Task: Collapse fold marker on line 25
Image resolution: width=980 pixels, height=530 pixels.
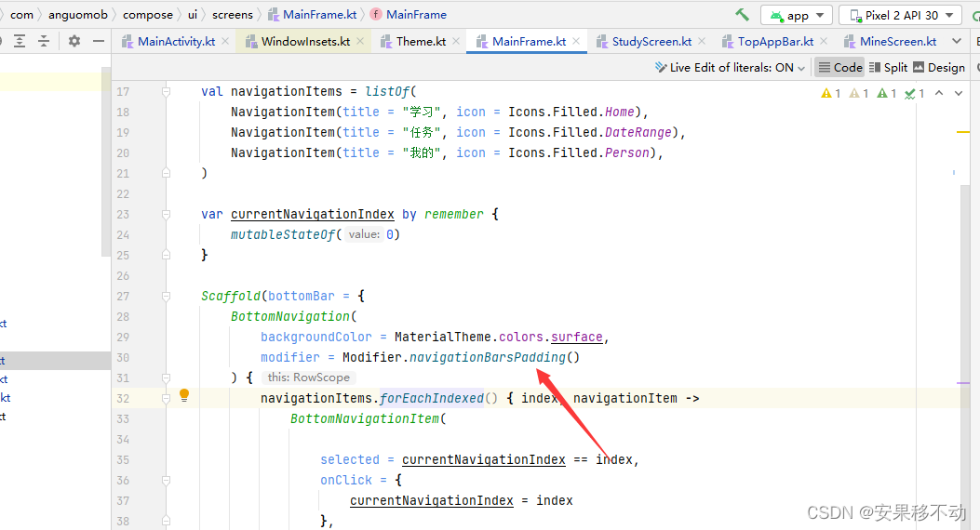Action: coord(167,255)
